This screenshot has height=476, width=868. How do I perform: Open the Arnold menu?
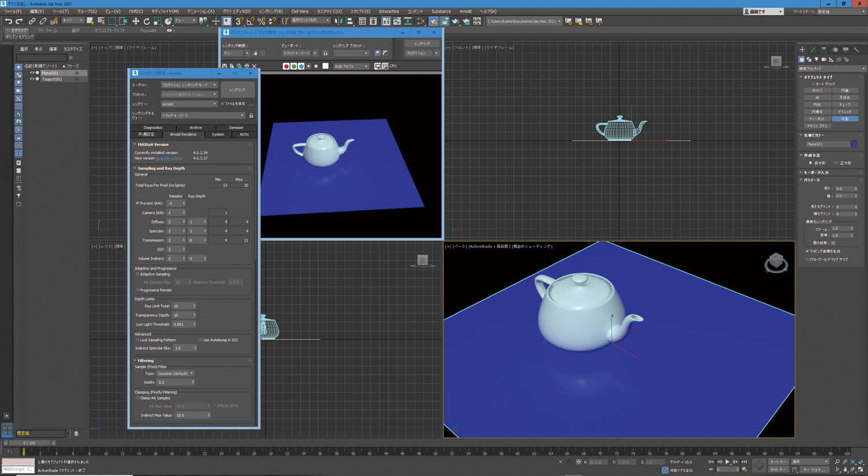pos(465,11)
